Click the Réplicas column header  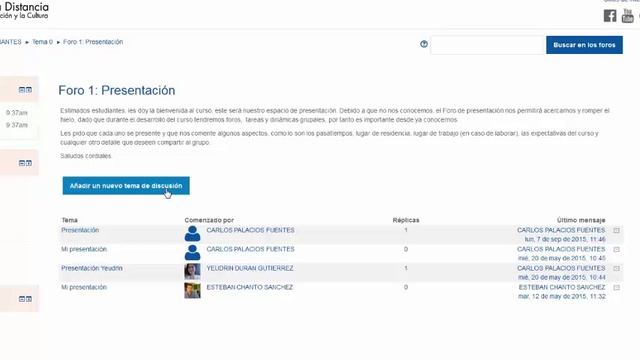406,220
